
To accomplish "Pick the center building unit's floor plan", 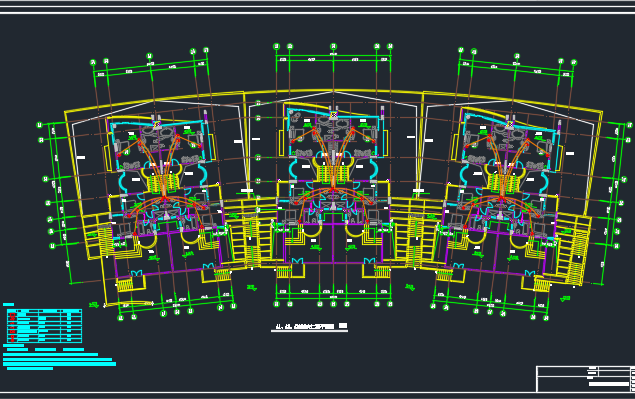I will (x=333, y=190).
